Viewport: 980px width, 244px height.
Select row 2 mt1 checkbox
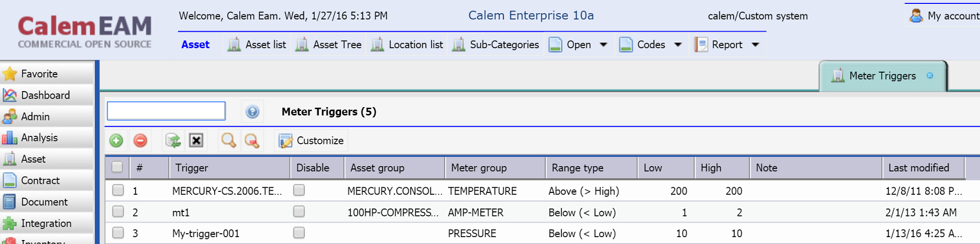(118, 211)
